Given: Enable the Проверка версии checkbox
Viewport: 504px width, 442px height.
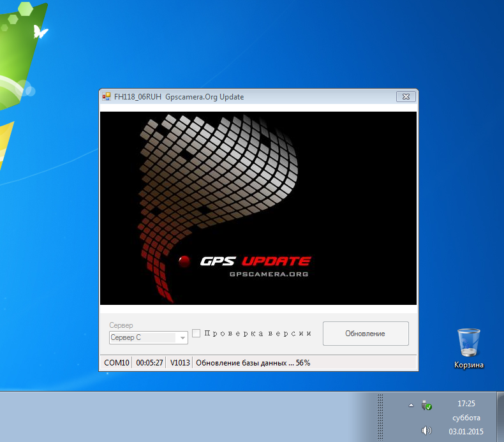Looking at the screenshot, I should click(x=196, y=334).
